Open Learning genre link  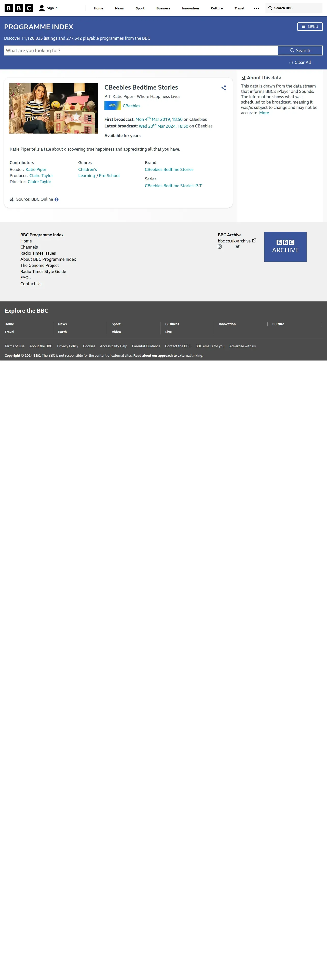point(86,176)
